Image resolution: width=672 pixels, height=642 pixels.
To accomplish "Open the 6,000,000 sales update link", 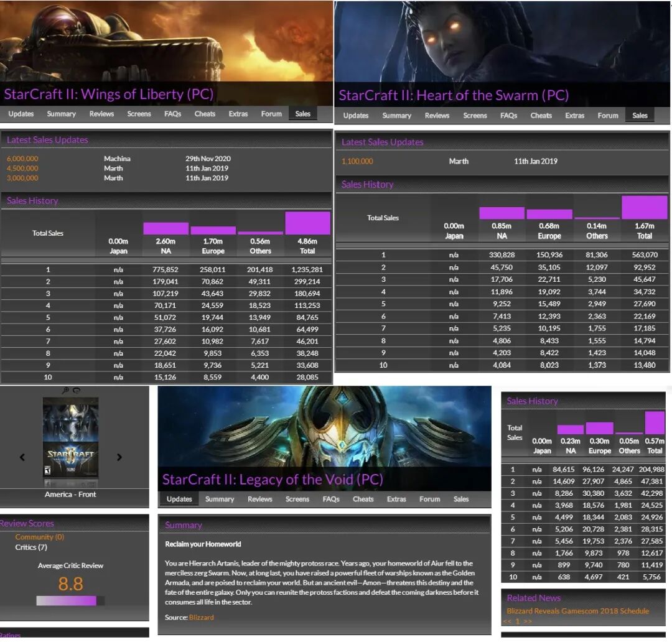I will click(22, 159).
